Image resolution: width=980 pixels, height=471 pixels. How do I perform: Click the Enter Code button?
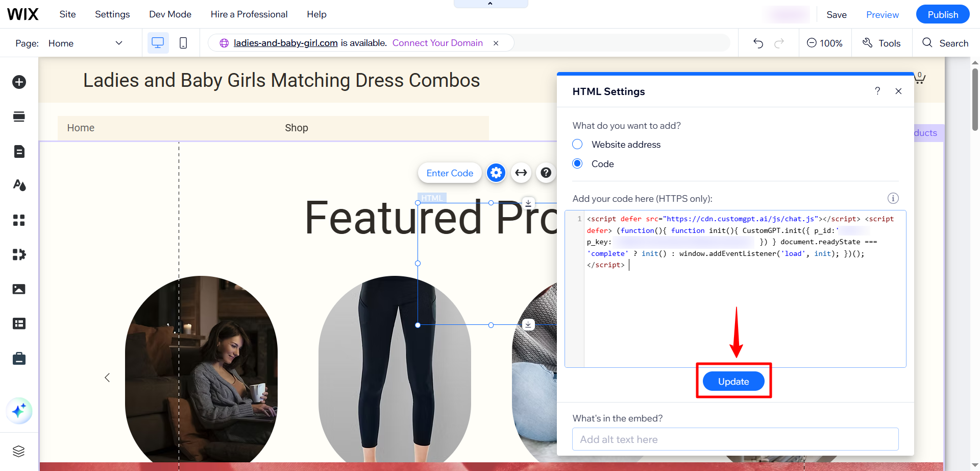click(x=450, y=173)
